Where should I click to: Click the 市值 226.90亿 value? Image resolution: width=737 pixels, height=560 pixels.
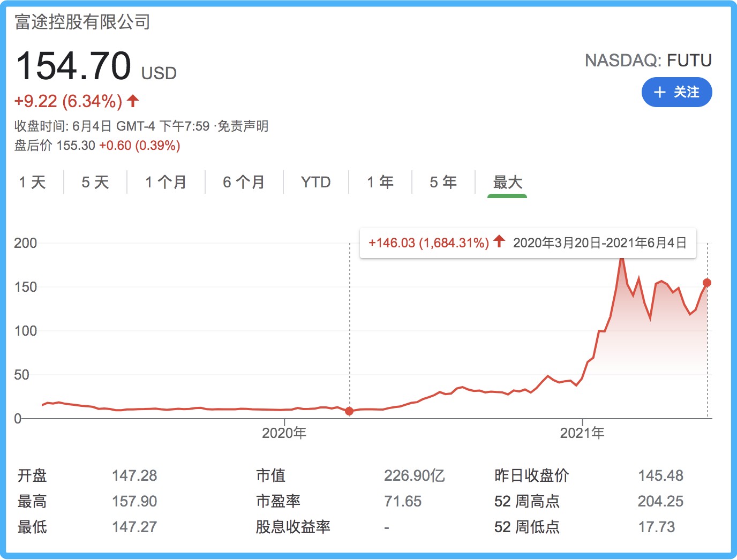pyautogui.click(x=414, y=475)
